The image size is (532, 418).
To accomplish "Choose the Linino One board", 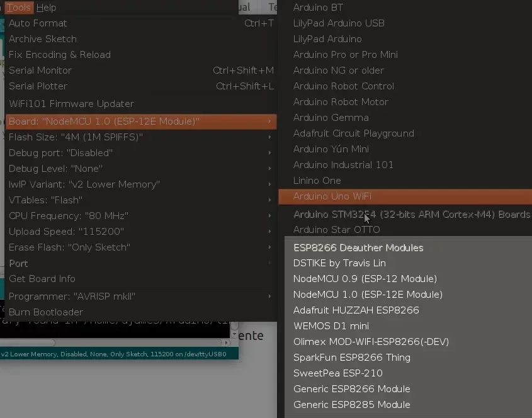I will pos(405,181).
